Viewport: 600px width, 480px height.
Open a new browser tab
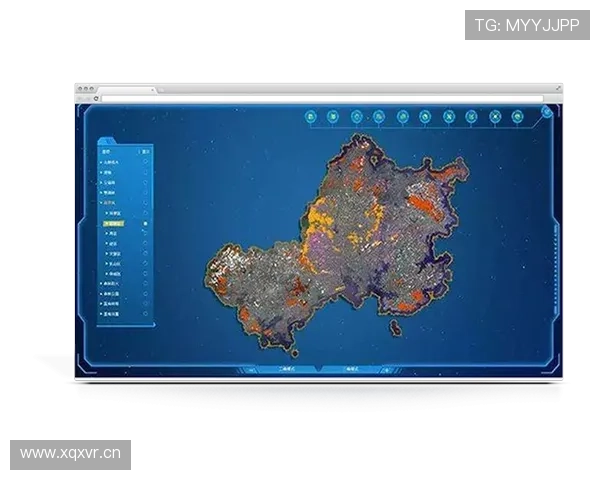pos(161,90)
